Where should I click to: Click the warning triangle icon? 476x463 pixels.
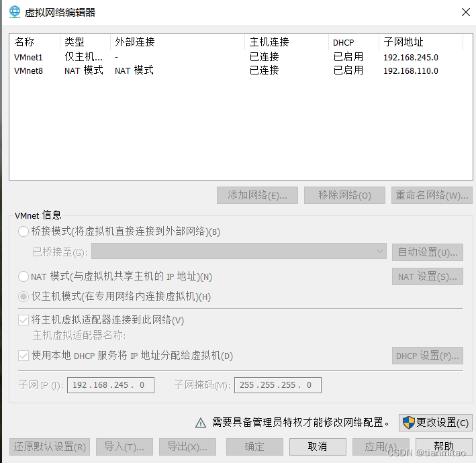pos(200,423)
